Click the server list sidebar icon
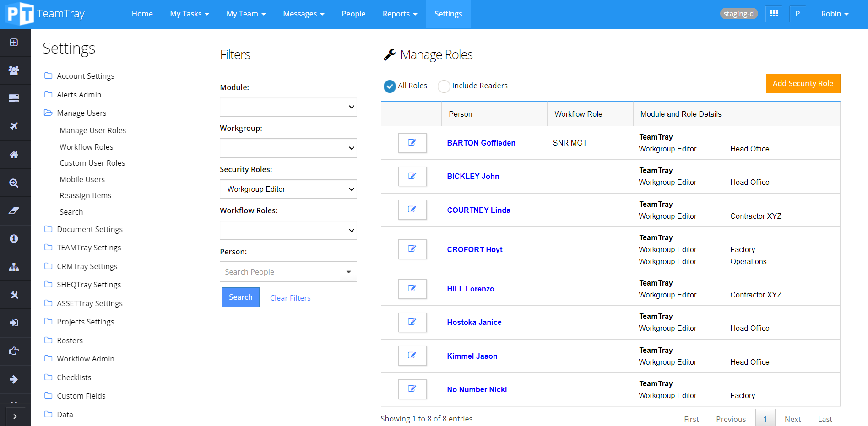The image size is (868, 426). pyautogui.click(x=14, y=98)
